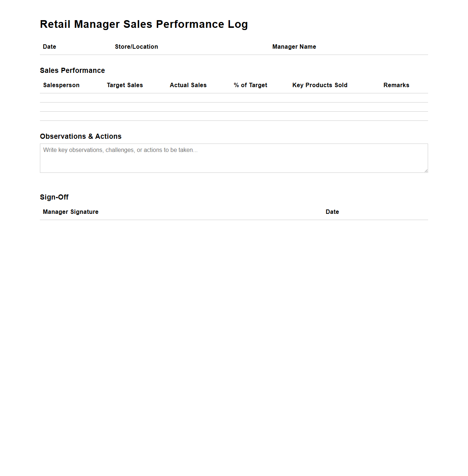Image resolution: width=468 pixels, height=476 pixels.
Task: Select the Observations & Actions heading
Action: [81, 136]
